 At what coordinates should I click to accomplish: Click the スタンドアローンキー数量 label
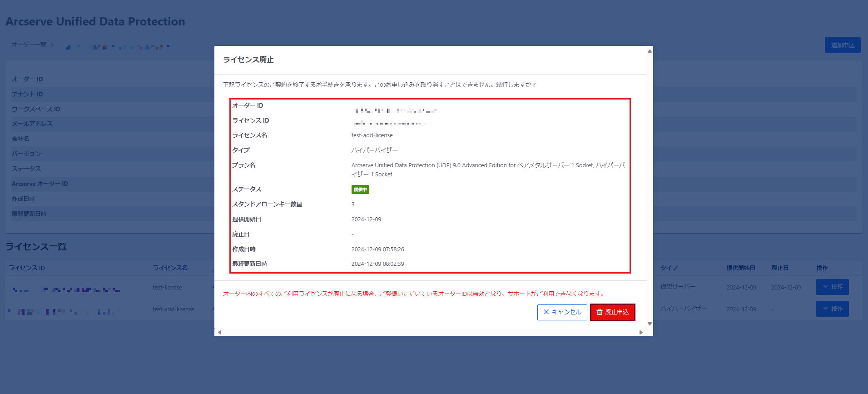click(x=267, y=204)
